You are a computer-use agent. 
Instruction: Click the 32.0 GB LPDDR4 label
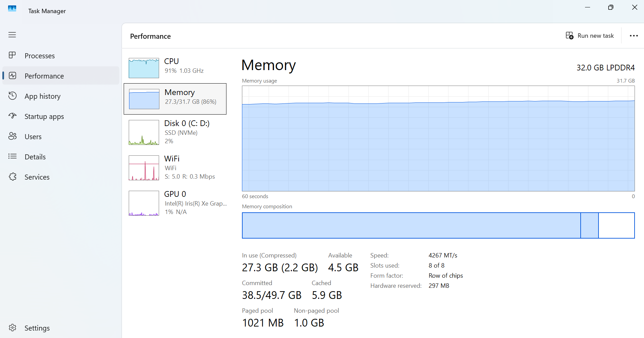click(x=606, y=68)
